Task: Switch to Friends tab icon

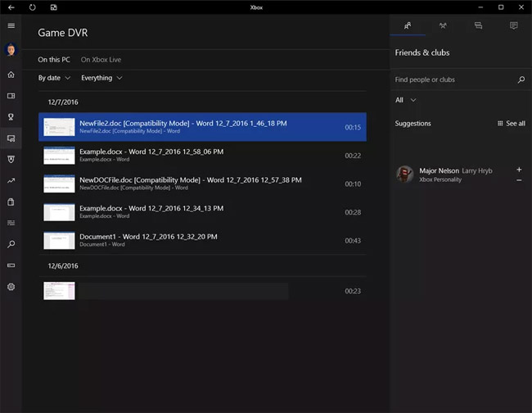Action: (x=408, y=25)
